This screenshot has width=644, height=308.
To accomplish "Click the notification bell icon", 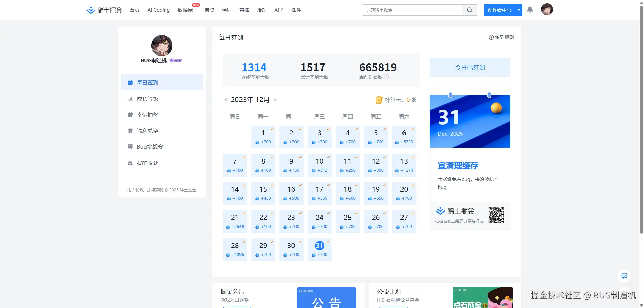I will click(x=530, y=10).
